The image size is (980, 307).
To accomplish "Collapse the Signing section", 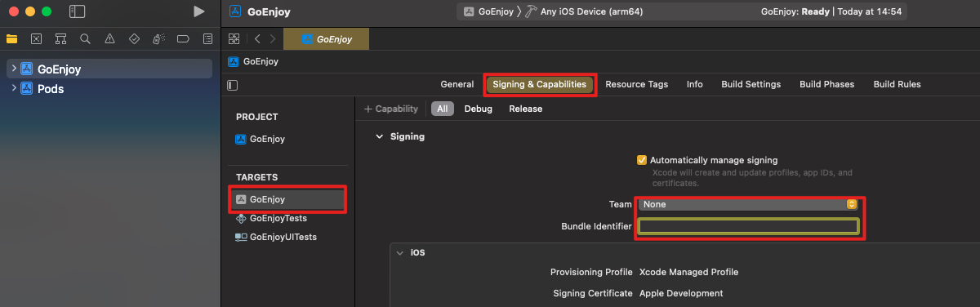I will pos(379,136).
